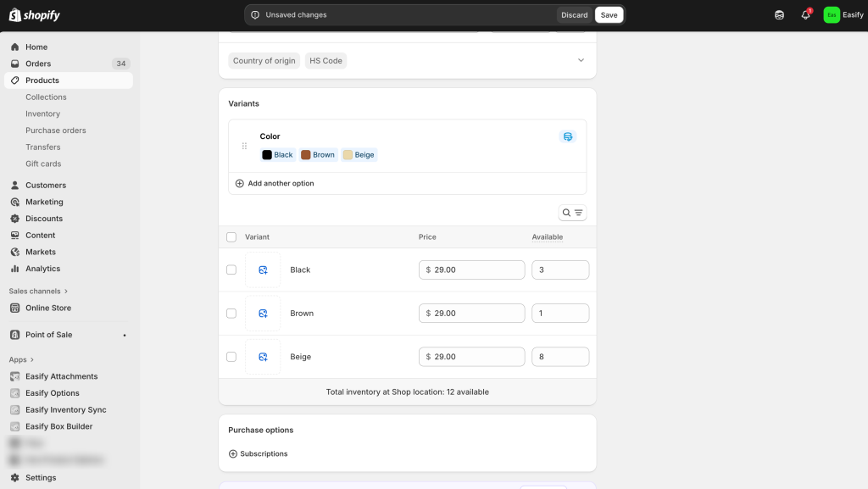Image resolution: width=868 pixels, height=489 pixels.
Task: Click the search and filter variants icon
Action: pyautogui.click(x=572, y=213)
